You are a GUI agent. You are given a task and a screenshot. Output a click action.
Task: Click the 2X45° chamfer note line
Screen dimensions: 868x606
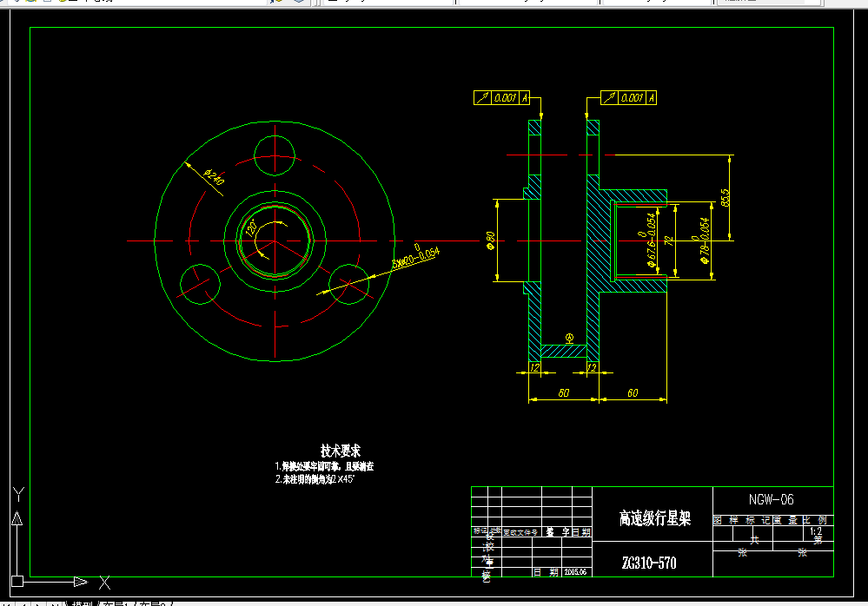tap(315, 479)
